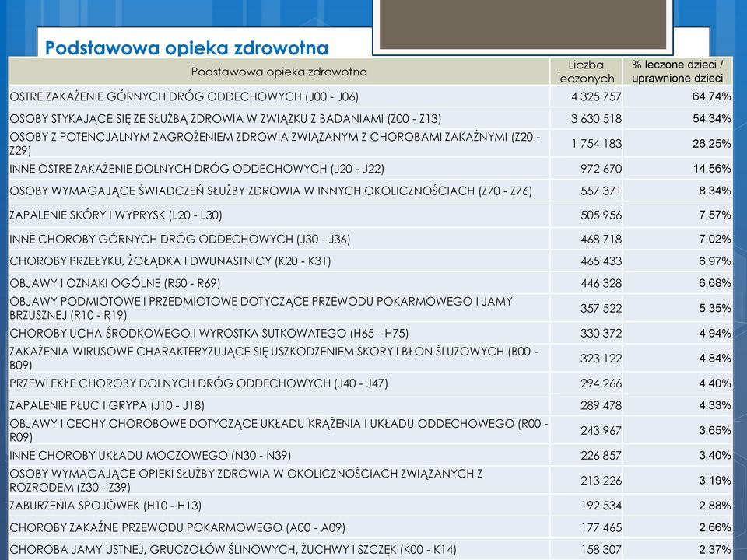The width and height of the screenshot is (747, 560).
Task: Select row about 'UKŁADU KRĄŻENIA I UKŁADU ODDECHOWEGO (R00 - R09)'
Action: coord(370,430)
